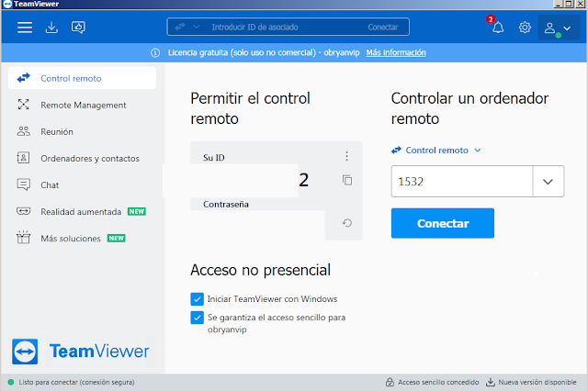Image resolution: width=588 pixels, height=391 pixels.
Task: Open Su ID three-dot options menu
Action: coord(346,156)
